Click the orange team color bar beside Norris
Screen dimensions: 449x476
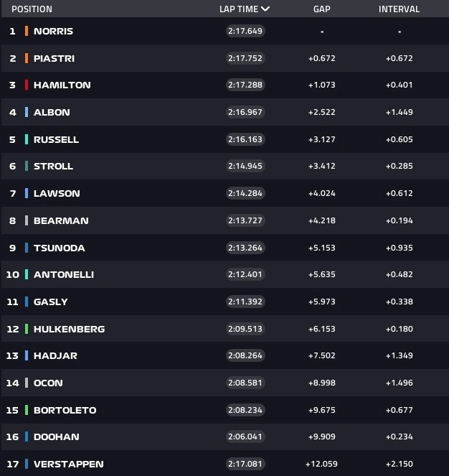27,31
